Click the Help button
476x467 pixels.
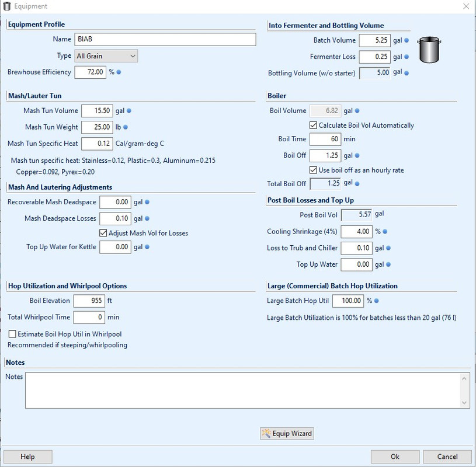point(27,456)
